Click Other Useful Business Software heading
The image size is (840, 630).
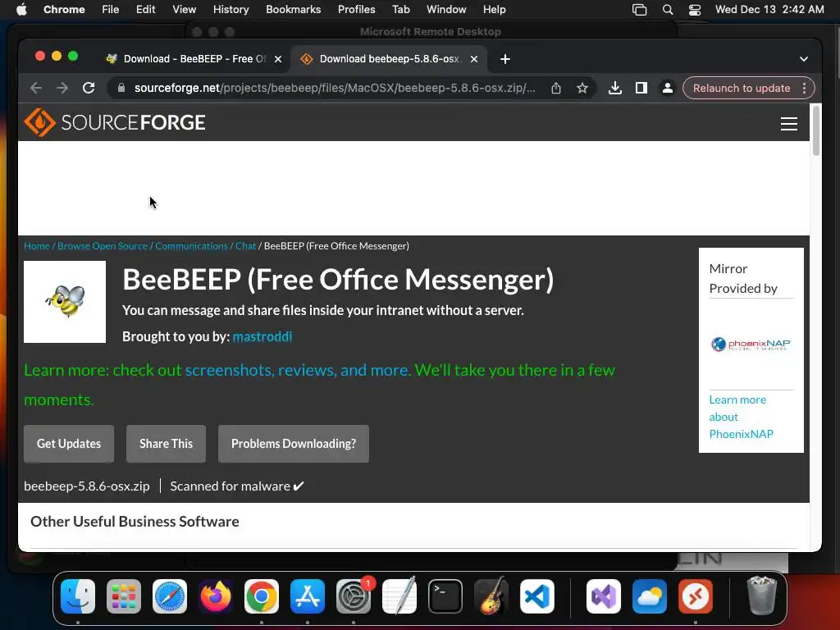tap(135, 521)
